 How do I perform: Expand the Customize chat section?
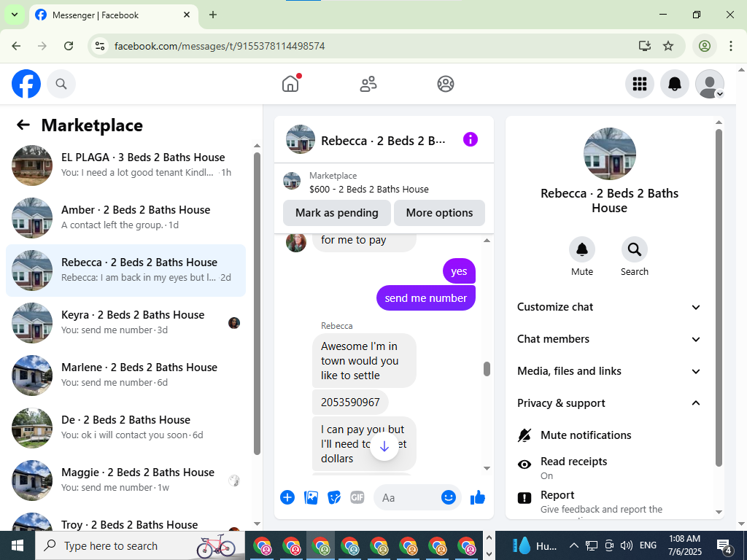[610, 307]
